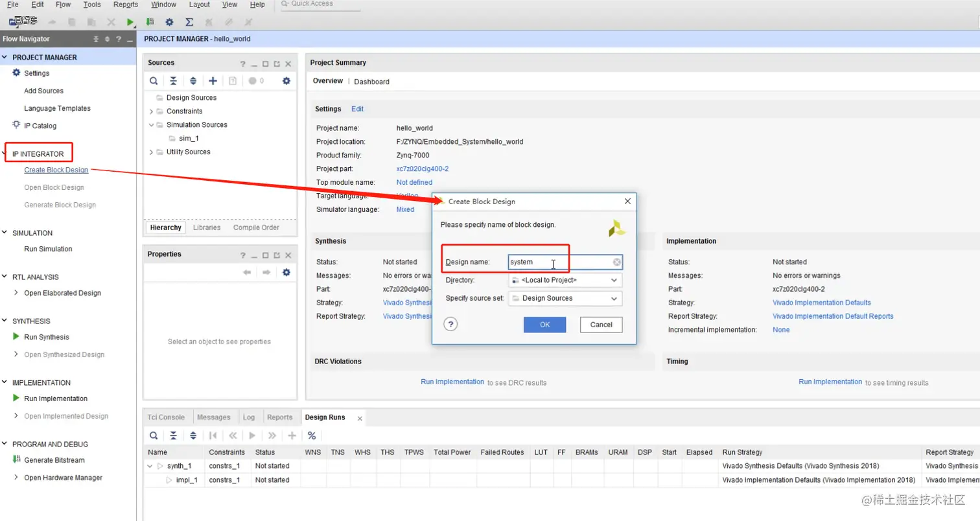This screenshot has height=521, width=980.
Task: Open the Directory dropdown in dialog
Action: tap(565, 280)
